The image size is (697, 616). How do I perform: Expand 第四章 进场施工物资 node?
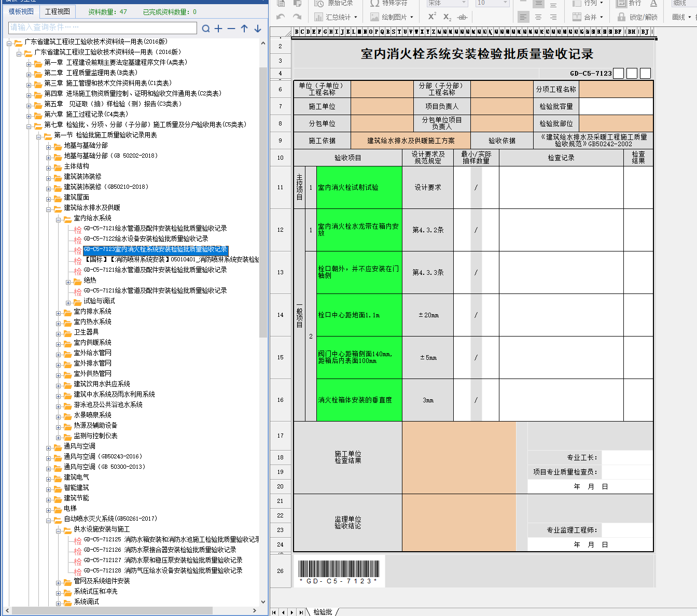(x=29, y=95)
